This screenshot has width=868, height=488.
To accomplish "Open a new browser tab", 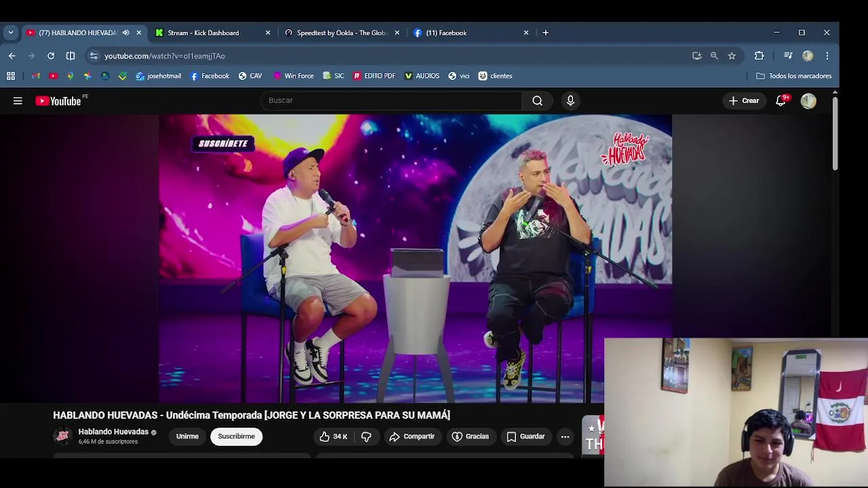I will tap(545, 33).
